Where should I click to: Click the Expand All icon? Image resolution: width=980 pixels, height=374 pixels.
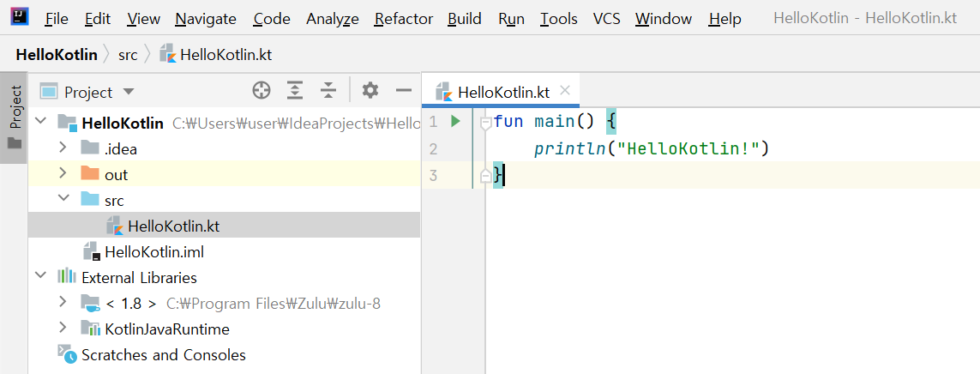295,91
